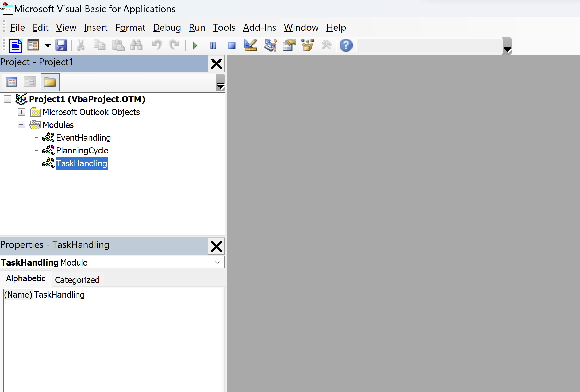Open the Run menu

click(x=197, y=28)
